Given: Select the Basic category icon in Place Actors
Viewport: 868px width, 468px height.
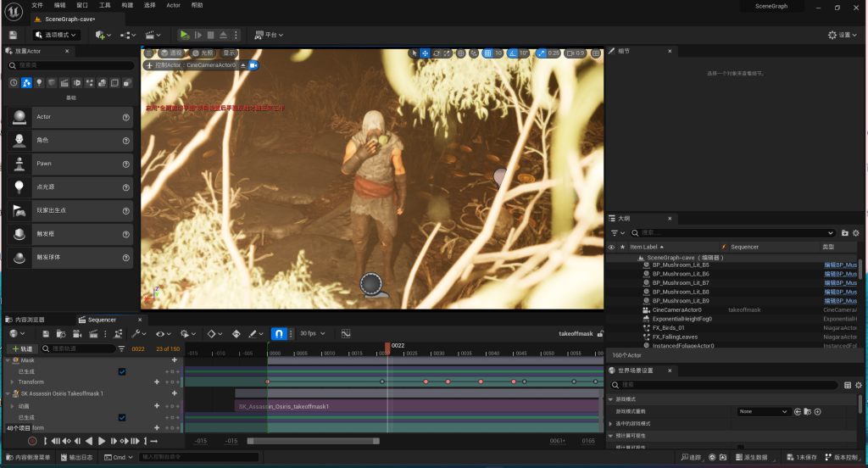Looking at the screenshot, I should click(26, 82).
